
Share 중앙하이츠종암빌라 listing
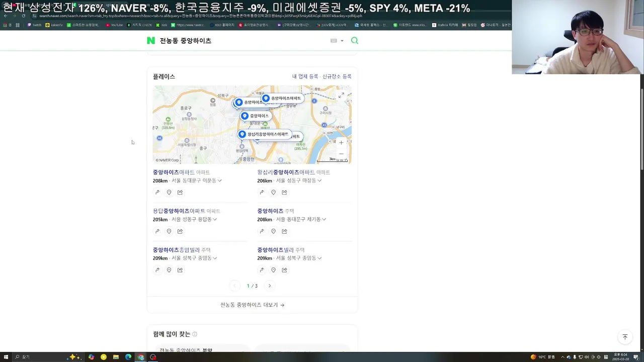(x=180, y=270)
